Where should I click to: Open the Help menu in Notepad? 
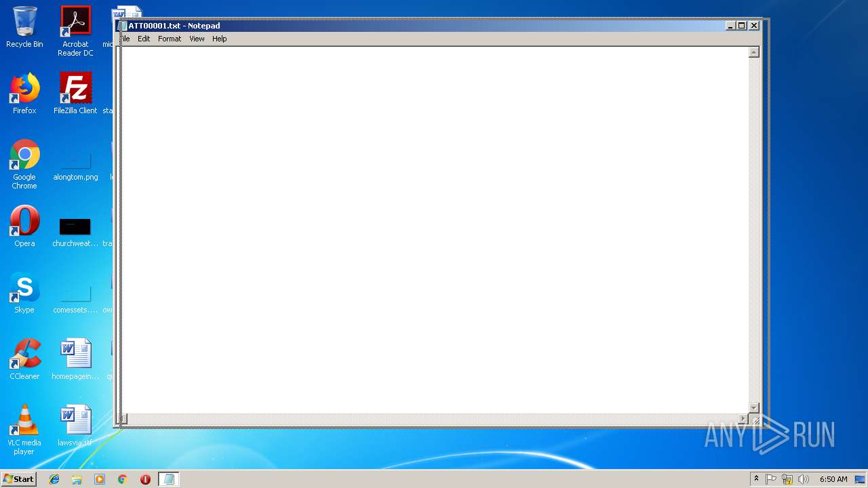tap(219, 39)
